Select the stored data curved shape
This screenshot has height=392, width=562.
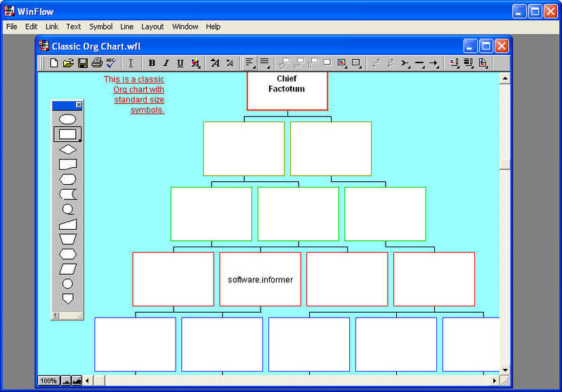[67, 194]
